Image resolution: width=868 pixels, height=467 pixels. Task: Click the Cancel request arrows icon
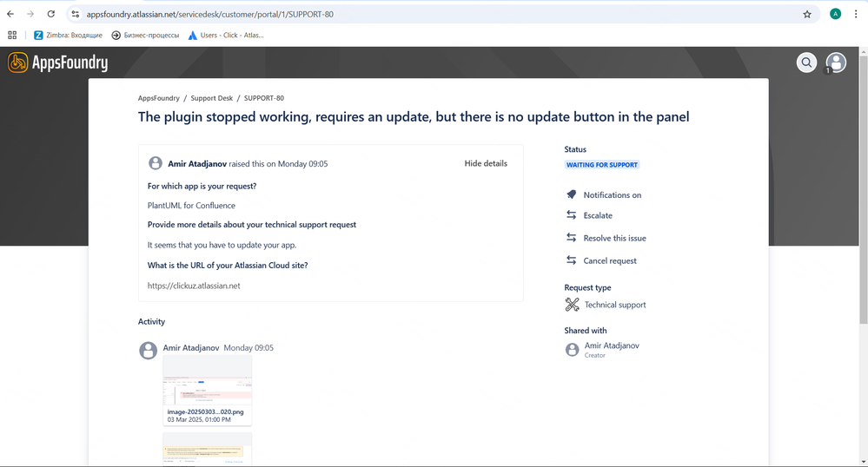[x=572, y=260]
